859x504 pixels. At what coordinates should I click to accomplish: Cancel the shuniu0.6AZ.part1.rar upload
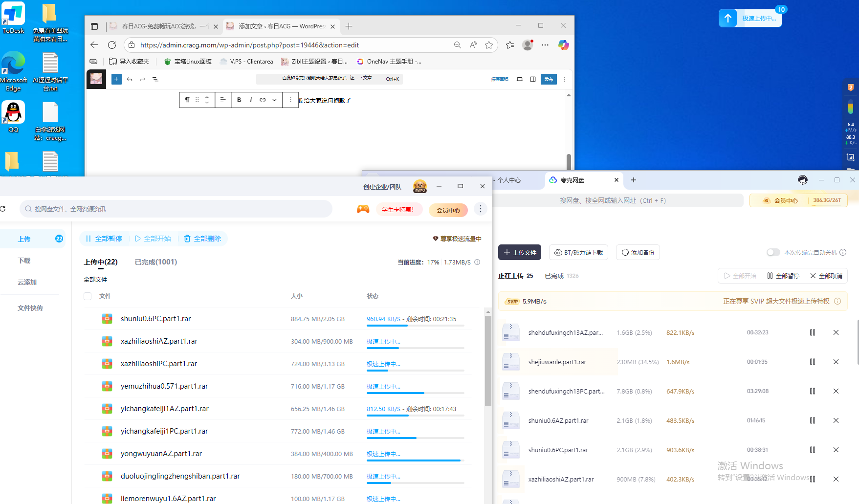(x=836, y=420)
